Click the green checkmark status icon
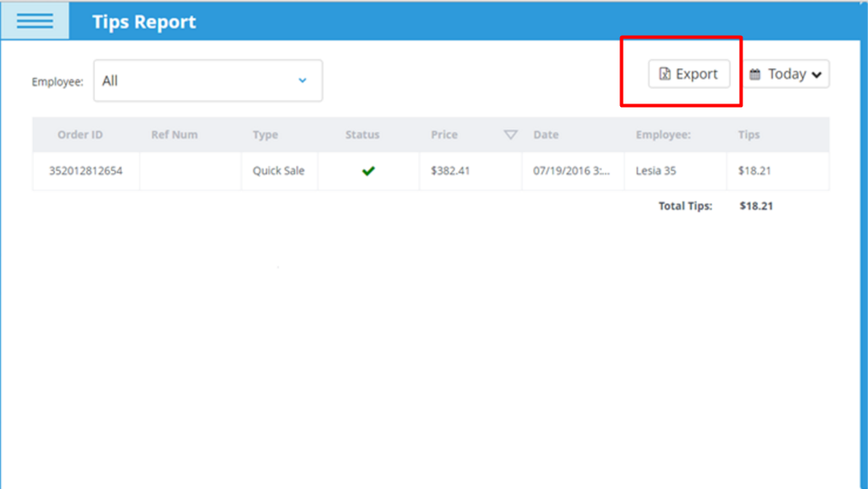Screen dimensions: 868x489 tap(368, 171)
